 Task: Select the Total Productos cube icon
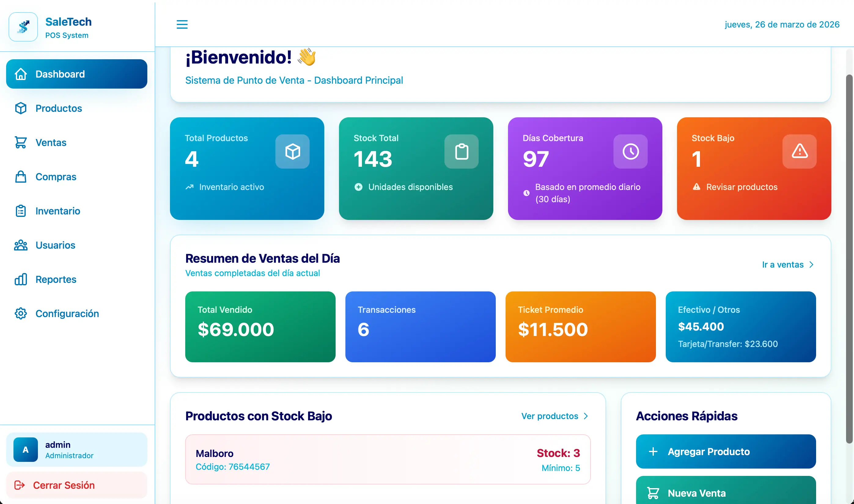[292, 152]
